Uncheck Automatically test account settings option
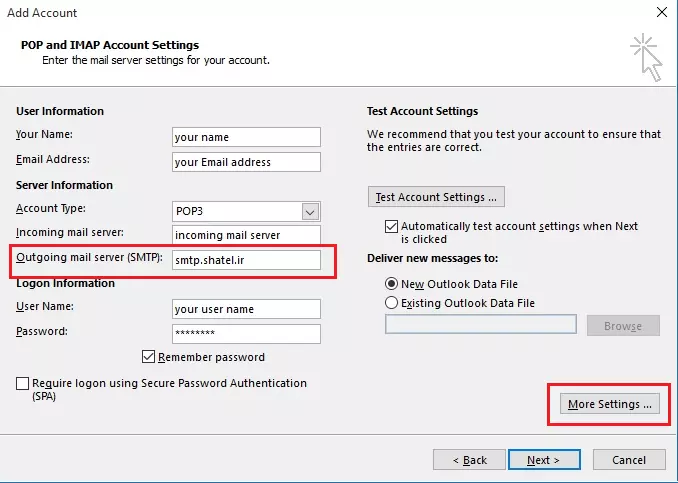 point(391,227)
